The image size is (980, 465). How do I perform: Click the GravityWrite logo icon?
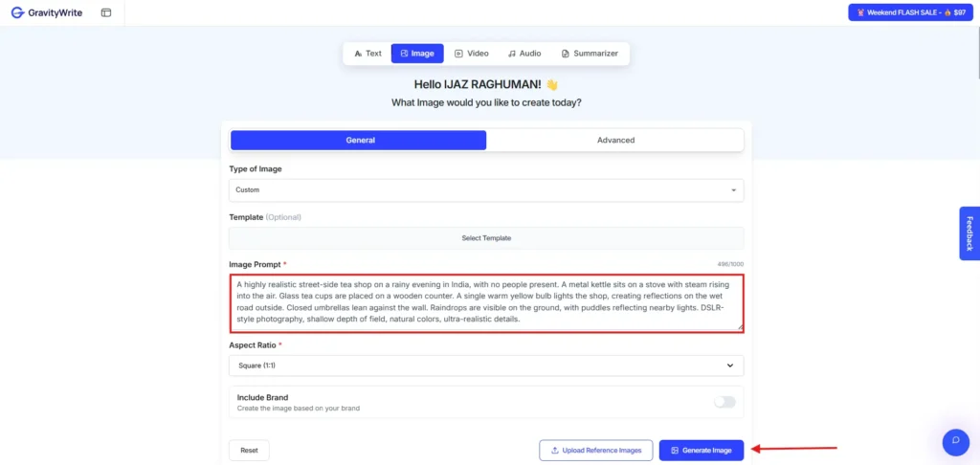click(16, 12)
